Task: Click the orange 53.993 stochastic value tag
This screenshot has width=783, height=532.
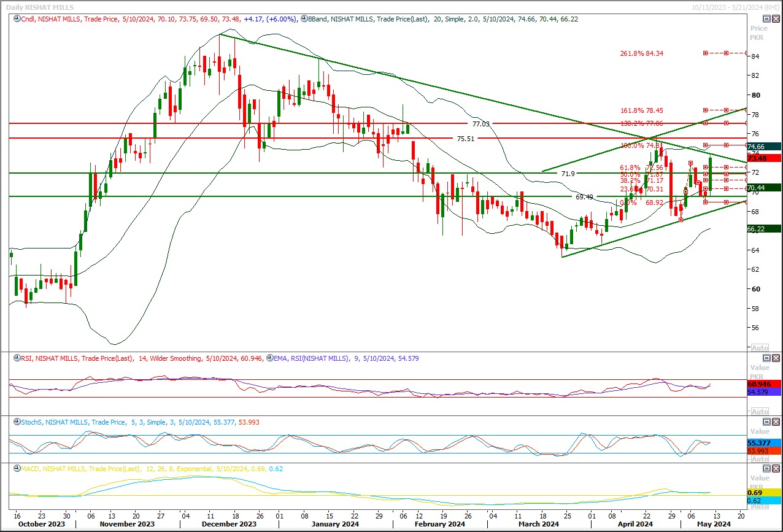Action: coord(763,451)
